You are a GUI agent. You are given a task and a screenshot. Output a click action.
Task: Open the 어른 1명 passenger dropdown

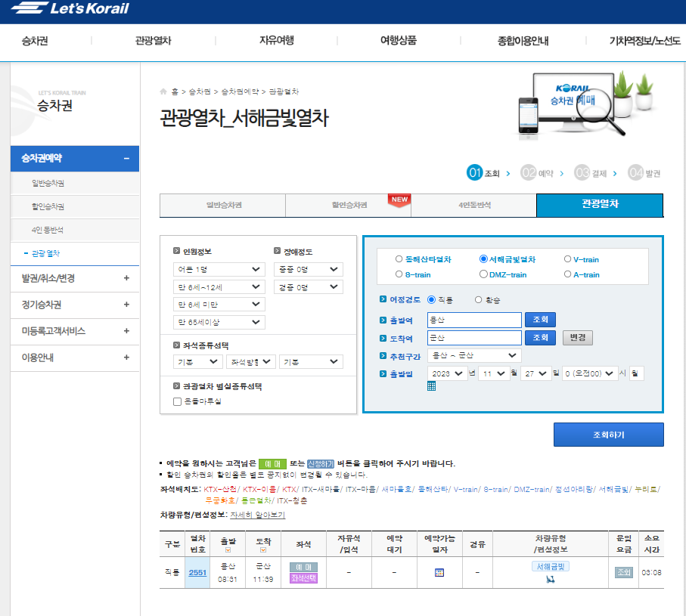pos(219,269)
